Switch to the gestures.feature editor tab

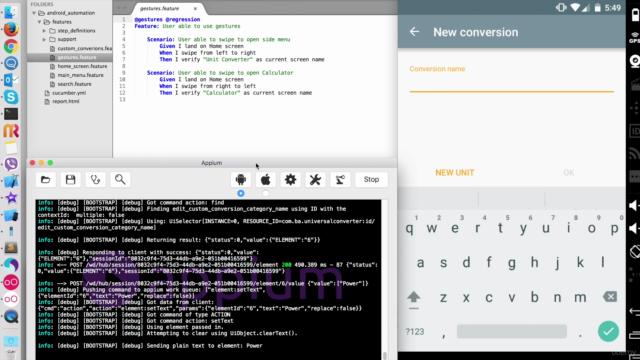pos(160,9)
